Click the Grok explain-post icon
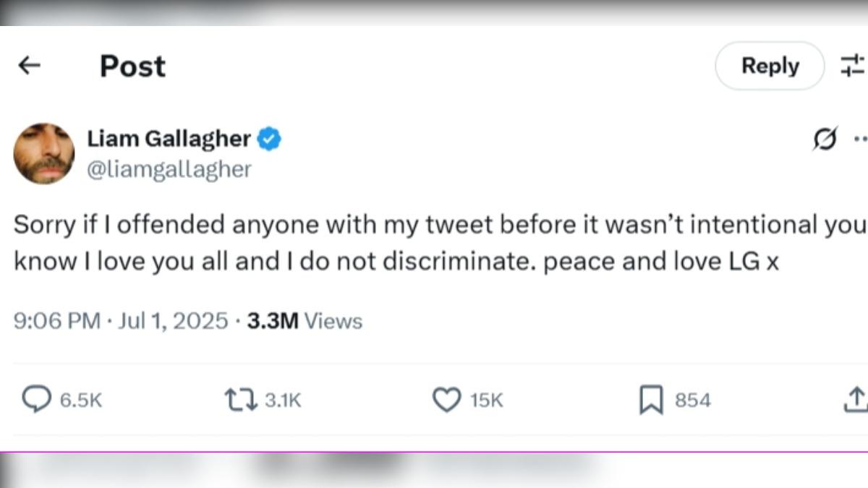The width and height of the screenshot is (868, 488). (x=825, y=138)
